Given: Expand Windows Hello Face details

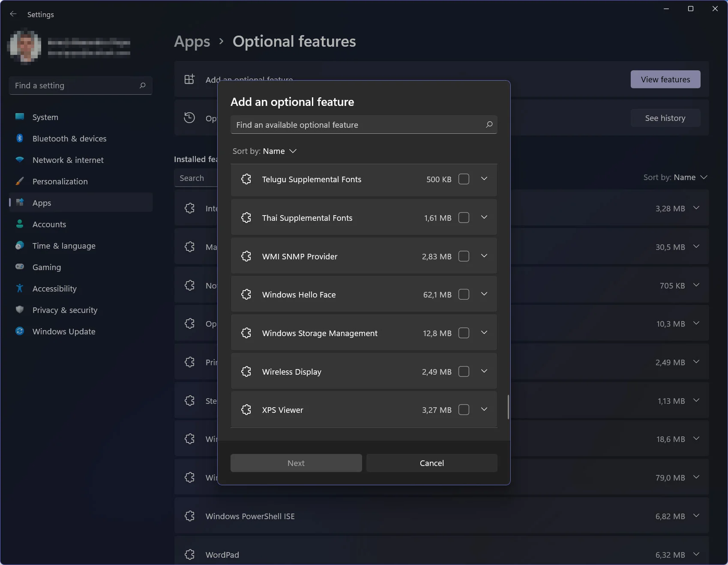Looking at the screenshot, I should 484,294.
